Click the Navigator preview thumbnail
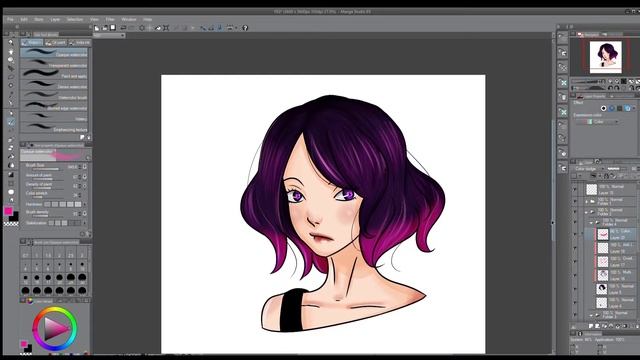This screenshot has width=640, height=360. [x=606, y=57]
